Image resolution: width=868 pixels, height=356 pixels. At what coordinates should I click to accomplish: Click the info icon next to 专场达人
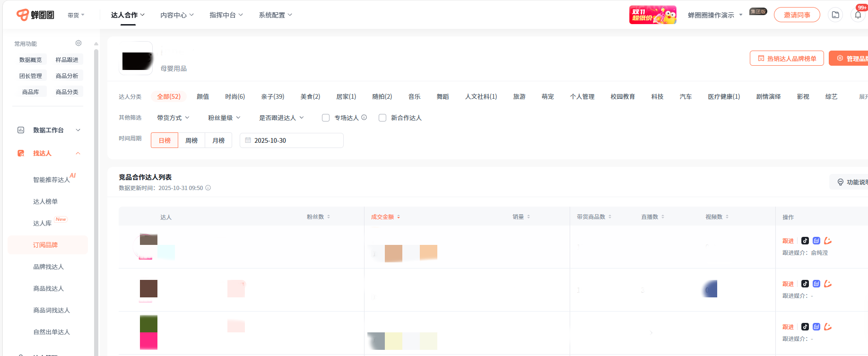tap(364, 117)
